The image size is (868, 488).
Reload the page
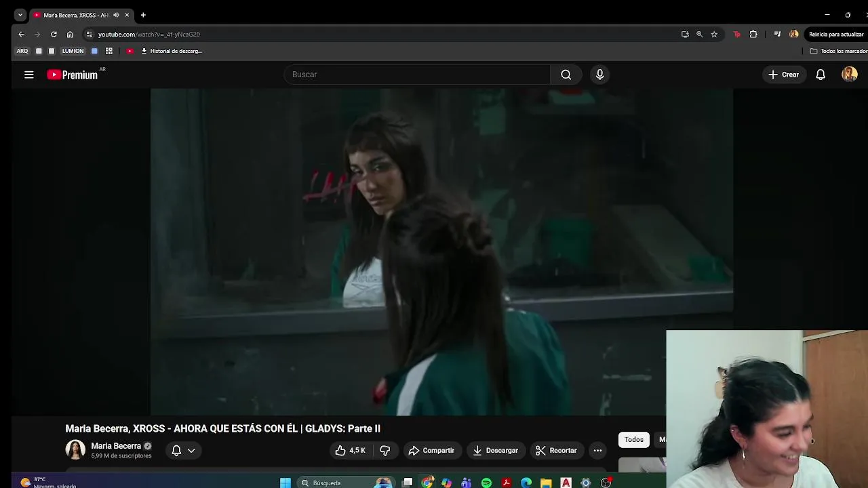pyautogui.click(x=54, y=34)
